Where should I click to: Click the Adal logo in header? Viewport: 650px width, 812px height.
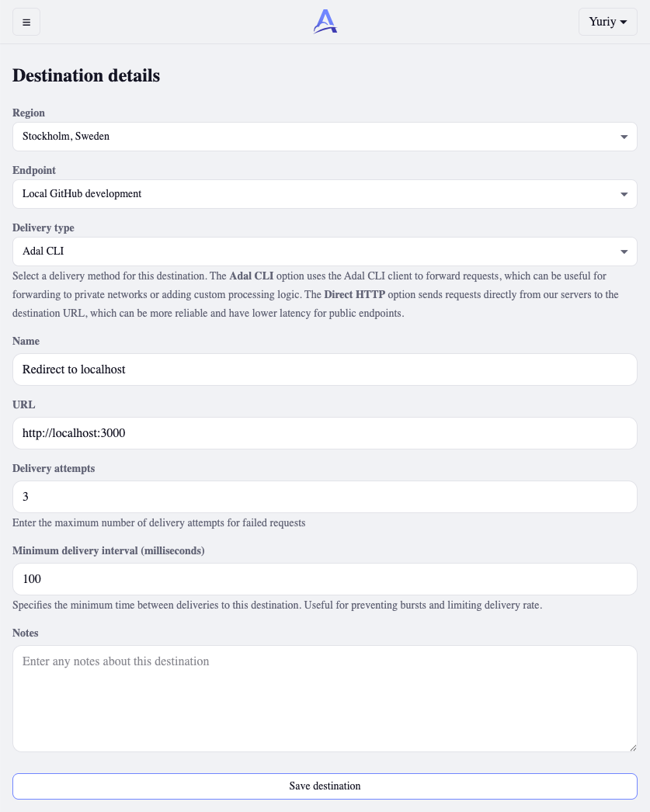coord(325,22)
